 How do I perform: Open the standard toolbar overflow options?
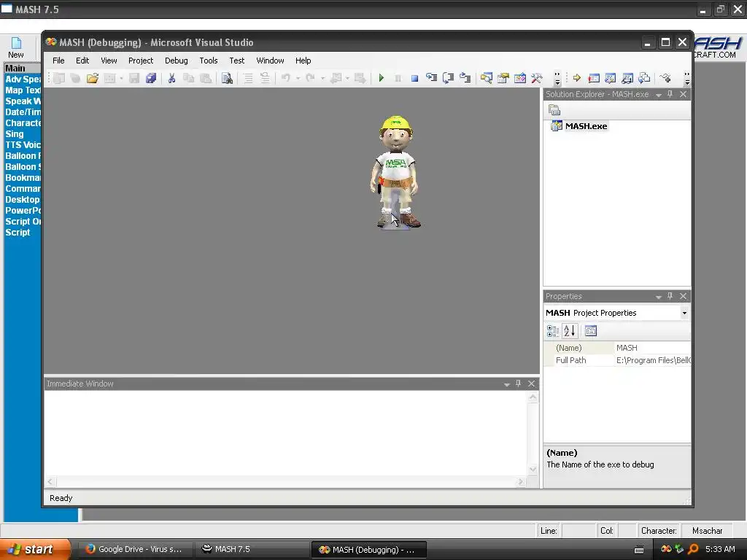(557, 79)
